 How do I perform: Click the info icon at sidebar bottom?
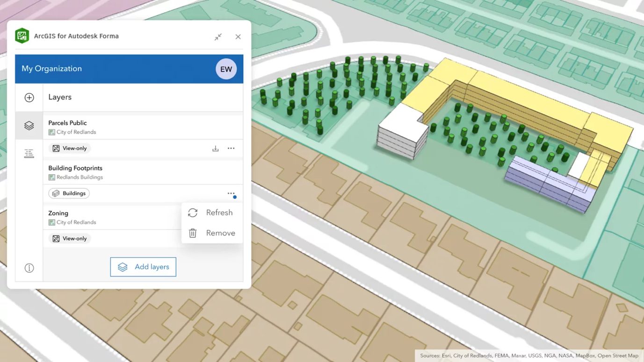point(29,268)
